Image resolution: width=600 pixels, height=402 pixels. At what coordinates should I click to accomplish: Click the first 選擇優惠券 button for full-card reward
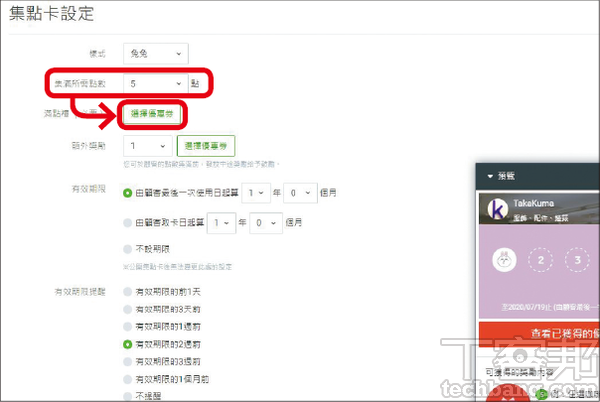click(x=152, y=114)
